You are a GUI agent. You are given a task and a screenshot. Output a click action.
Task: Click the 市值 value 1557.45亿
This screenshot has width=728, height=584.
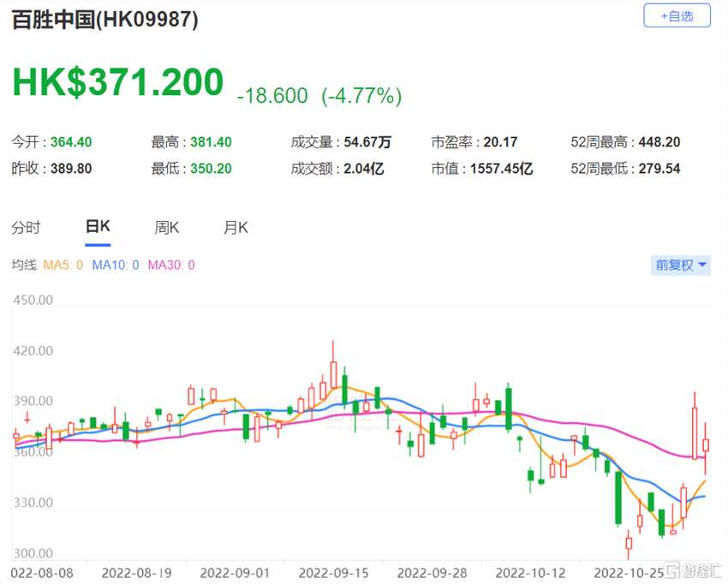tap(501, 169)
